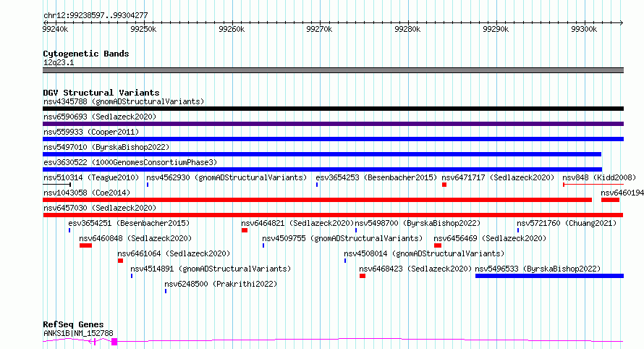Click the RefSeq Genes track title

pyautogui.click(x=73, y=324)
